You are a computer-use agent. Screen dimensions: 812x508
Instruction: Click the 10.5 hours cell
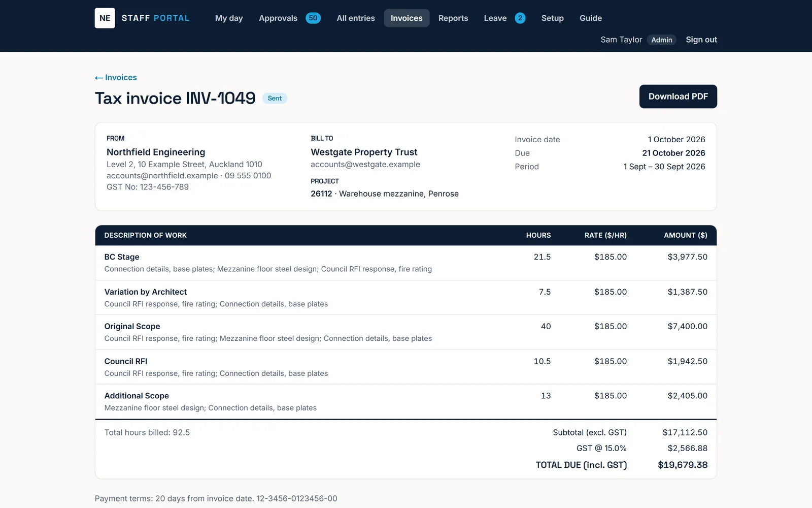(542, 361)
